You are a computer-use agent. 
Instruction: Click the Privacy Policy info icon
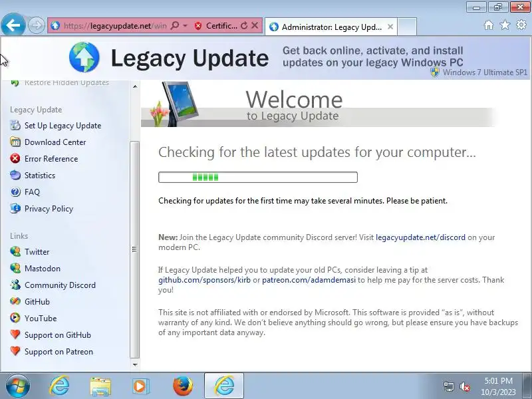click(15, 208)
